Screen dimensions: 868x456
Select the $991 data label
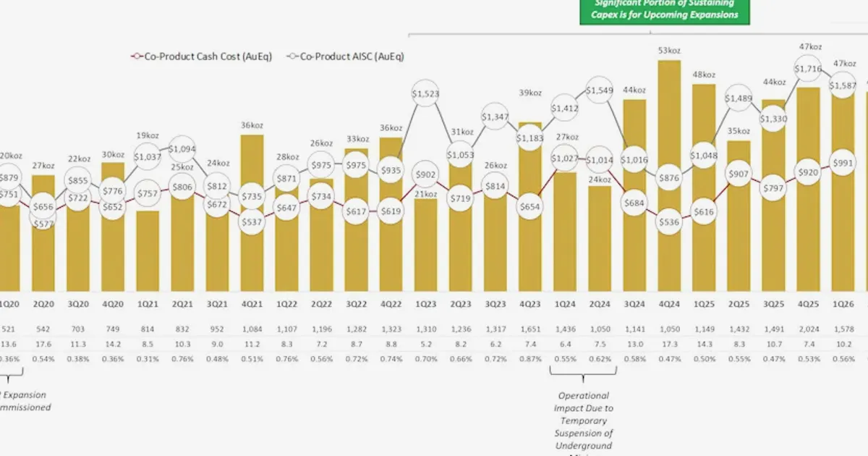point(843,164)
